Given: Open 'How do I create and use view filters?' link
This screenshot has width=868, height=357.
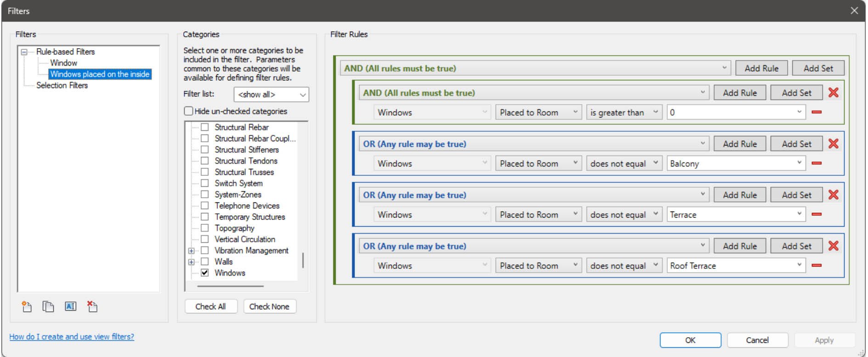Looking at the screenshot, I should point(72,337).
